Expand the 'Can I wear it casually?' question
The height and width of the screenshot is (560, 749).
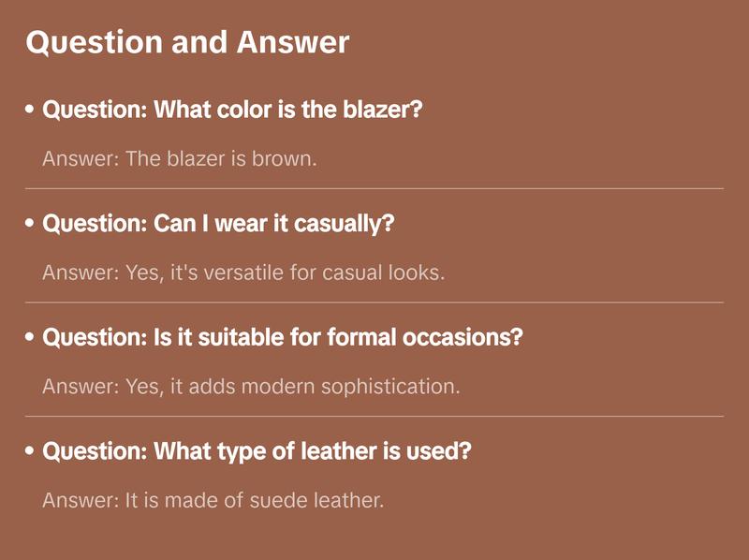tap(219, 225)
